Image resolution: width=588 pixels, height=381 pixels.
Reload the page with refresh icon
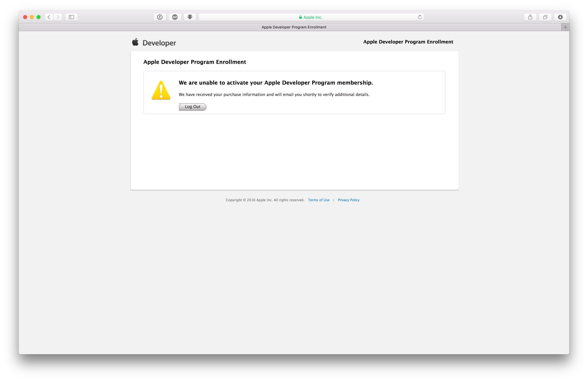point(419,17)
